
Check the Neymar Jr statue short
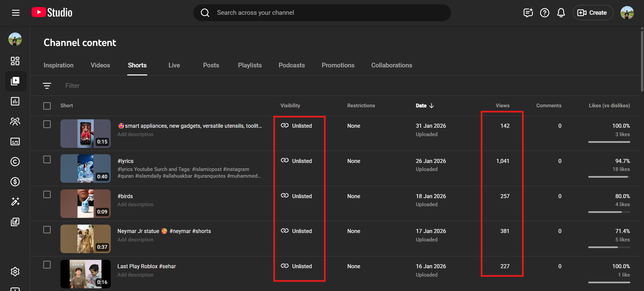(47, 230)
